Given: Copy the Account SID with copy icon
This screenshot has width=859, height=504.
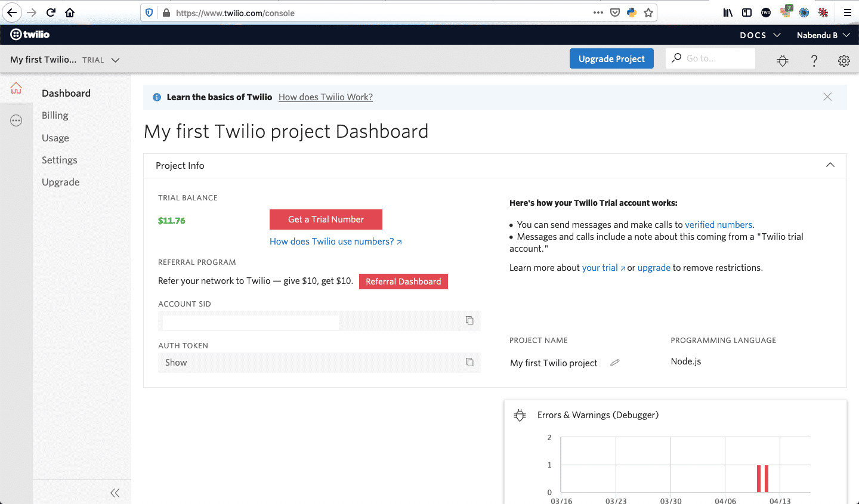Looking at the screenshot, I should tap(469, 320).
